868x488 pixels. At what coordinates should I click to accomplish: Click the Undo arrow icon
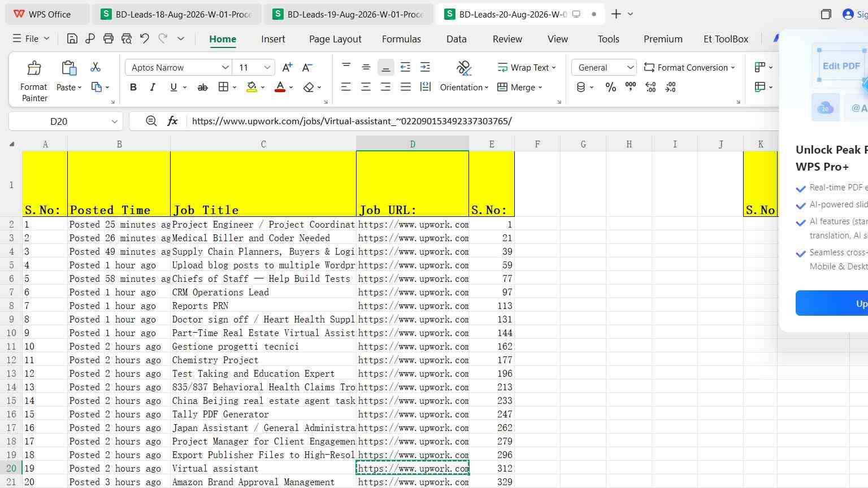pyautogui.click(x=145, y=38)
